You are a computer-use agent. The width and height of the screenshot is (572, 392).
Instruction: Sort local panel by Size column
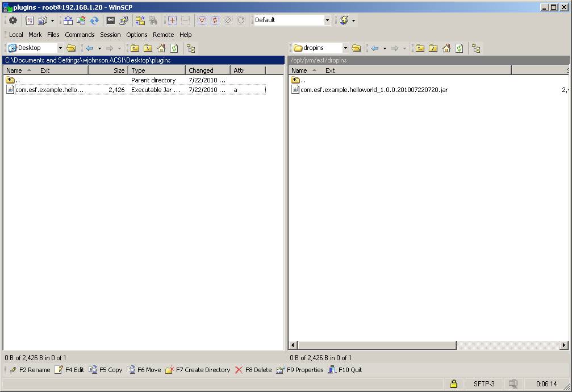[108, 70]
